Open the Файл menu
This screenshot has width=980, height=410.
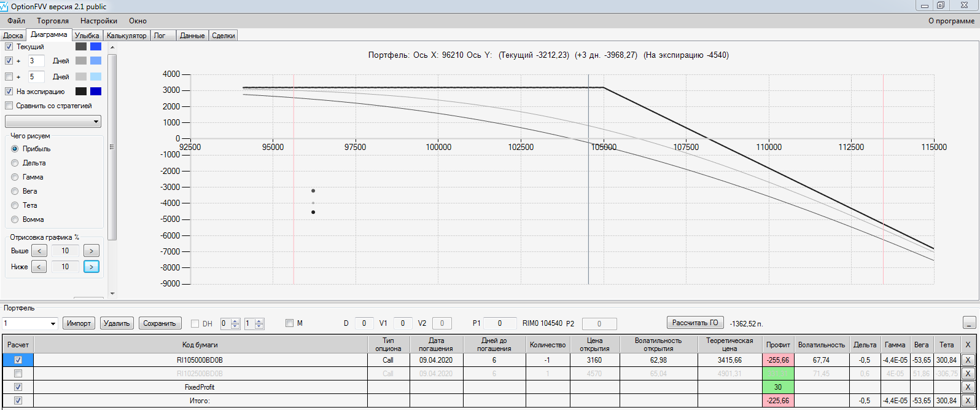(17, 21)
